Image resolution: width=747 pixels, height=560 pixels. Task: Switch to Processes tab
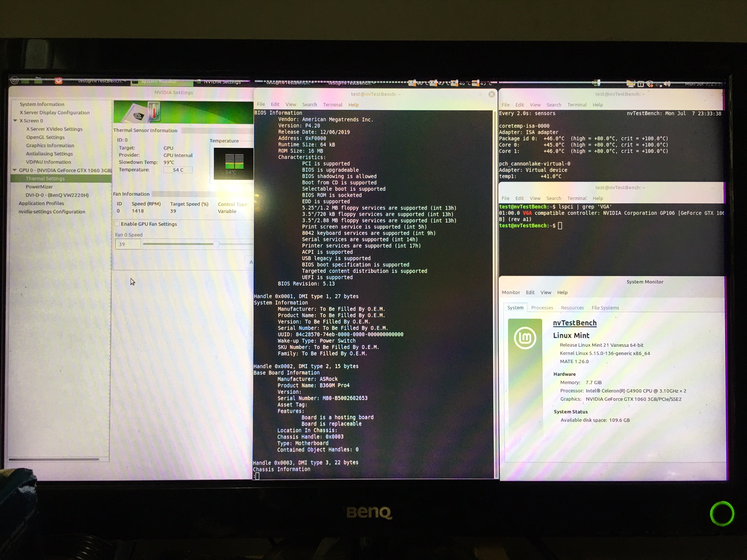pyautogui.click(x=542, y=308)
